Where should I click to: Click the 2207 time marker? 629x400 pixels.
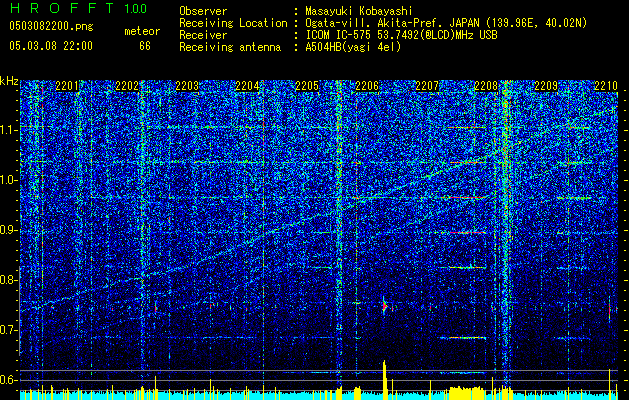tap(427, 86)
